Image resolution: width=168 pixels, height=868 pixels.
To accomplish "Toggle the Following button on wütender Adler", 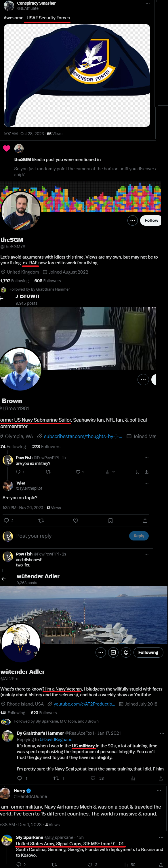I will coord(148,652).
